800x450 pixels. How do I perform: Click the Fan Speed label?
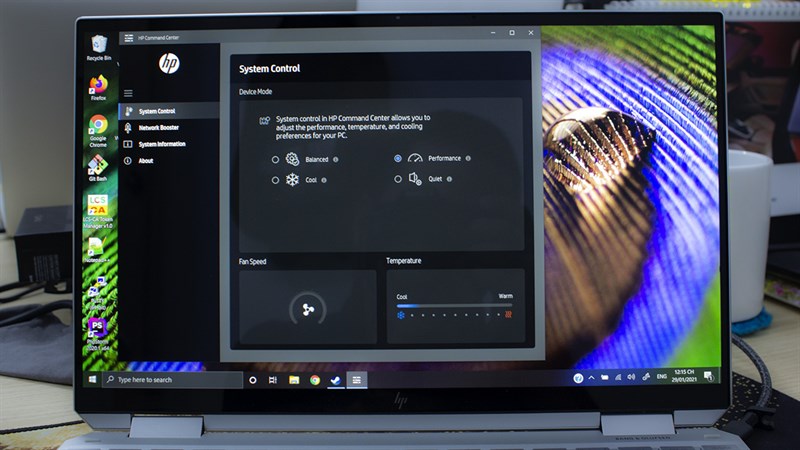[x=253, y=262]
